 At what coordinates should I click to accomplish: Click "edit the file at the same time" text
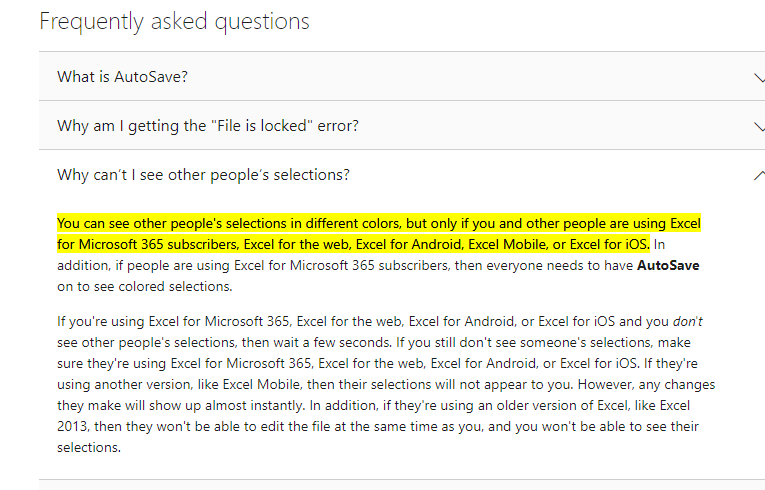click(x=308, y=426)
